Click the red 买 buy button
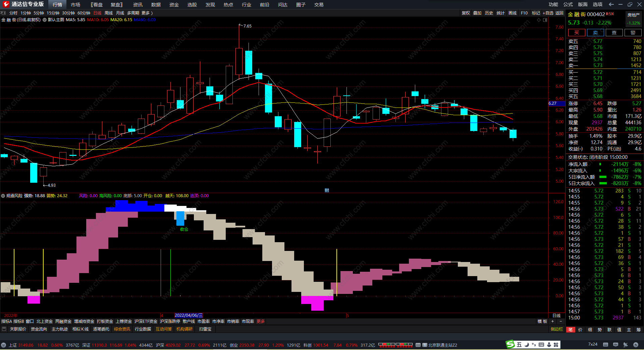644x350 pixels. (x=577, y=33)
